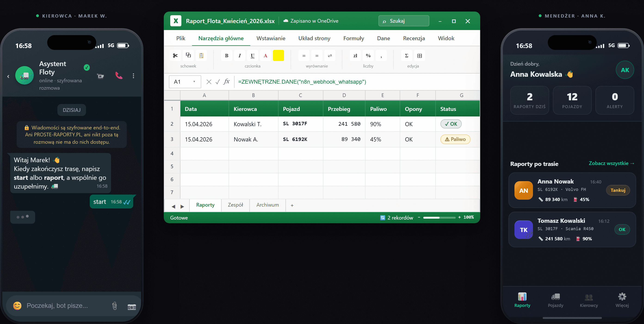Zoom in using plus in status bar
This screenshot has height=324, width=644.
(459, 217)
